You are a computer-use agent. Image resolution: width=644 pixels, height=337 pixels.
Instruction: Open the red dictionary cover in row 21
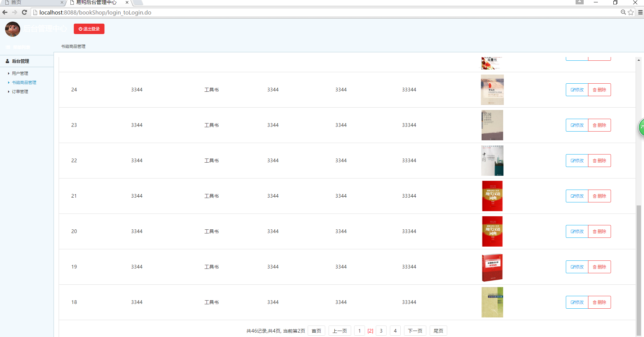492,196
